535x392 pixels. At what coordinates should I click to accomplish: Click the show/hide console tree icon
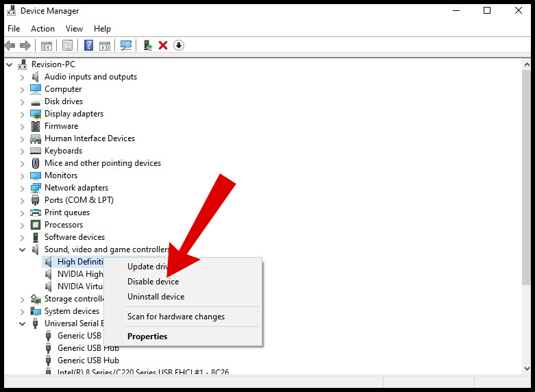pos(47,45)
